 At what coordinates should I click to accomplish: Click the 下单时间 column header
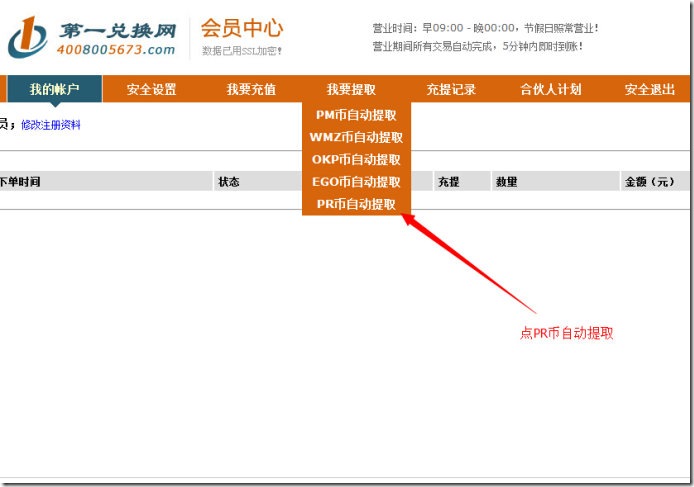click(x=20, y=182)
